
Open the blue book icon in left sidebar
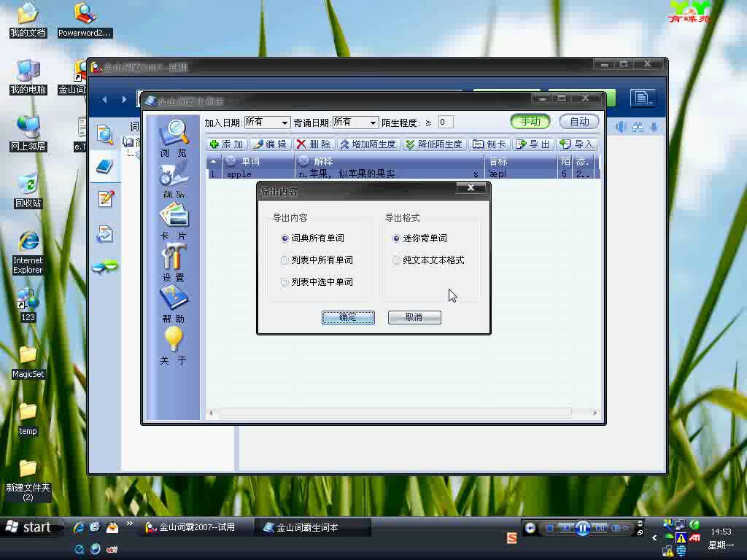click(105, 167)
